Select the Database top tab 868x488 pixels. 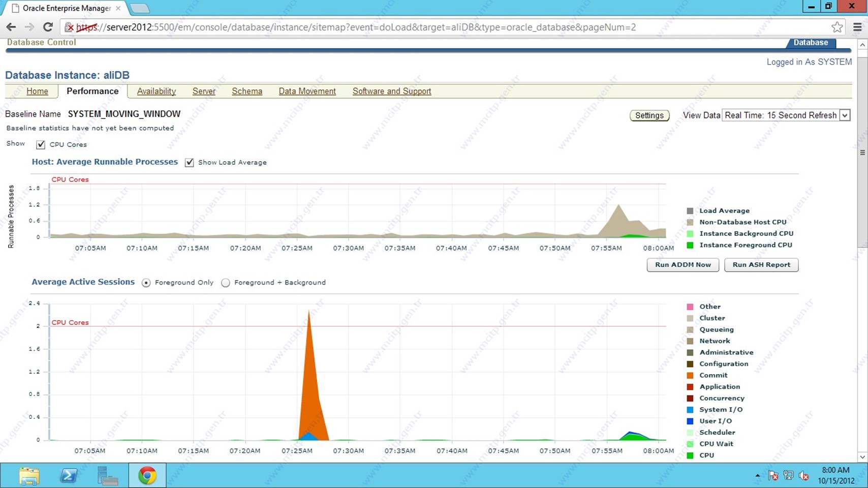[811, 43]
